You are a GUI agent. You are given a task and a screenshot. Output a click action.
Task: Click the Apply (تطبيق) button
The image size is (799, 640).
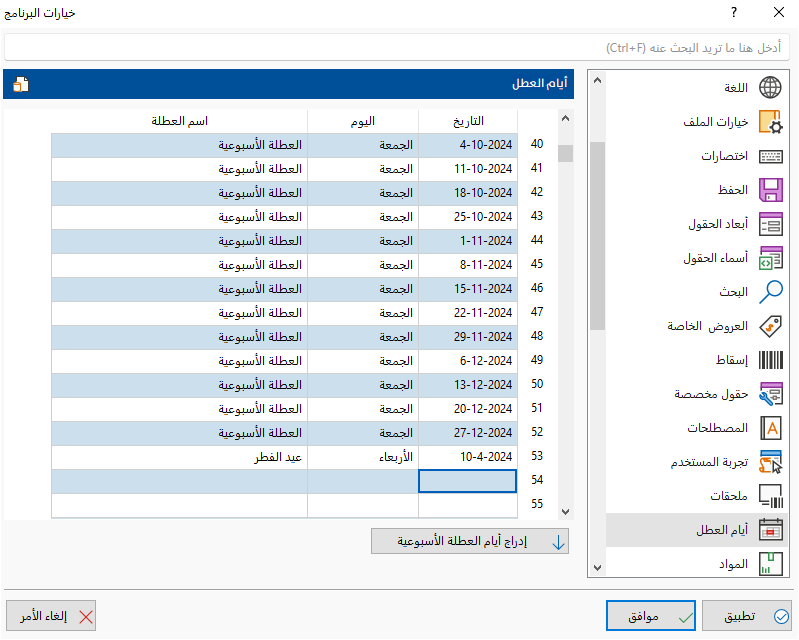(x=747, y=617)
